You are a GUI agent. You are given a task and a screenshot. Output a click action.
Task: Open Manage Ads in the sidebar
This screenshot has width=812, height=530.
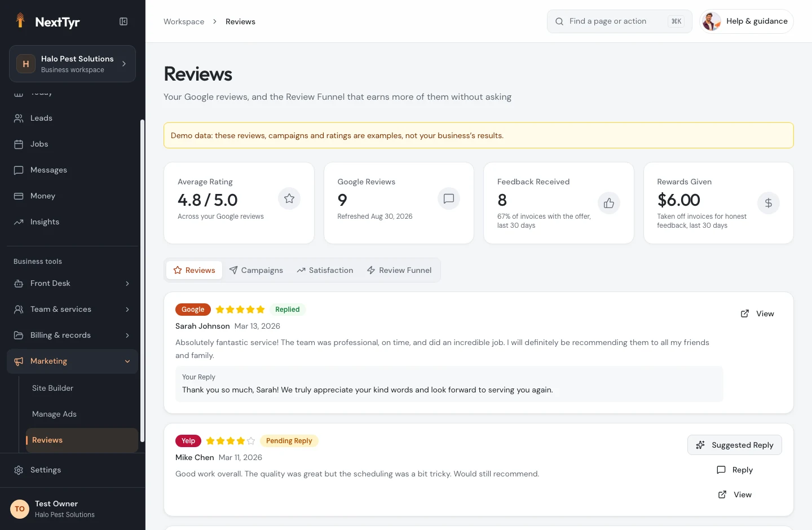click(81, 414)
